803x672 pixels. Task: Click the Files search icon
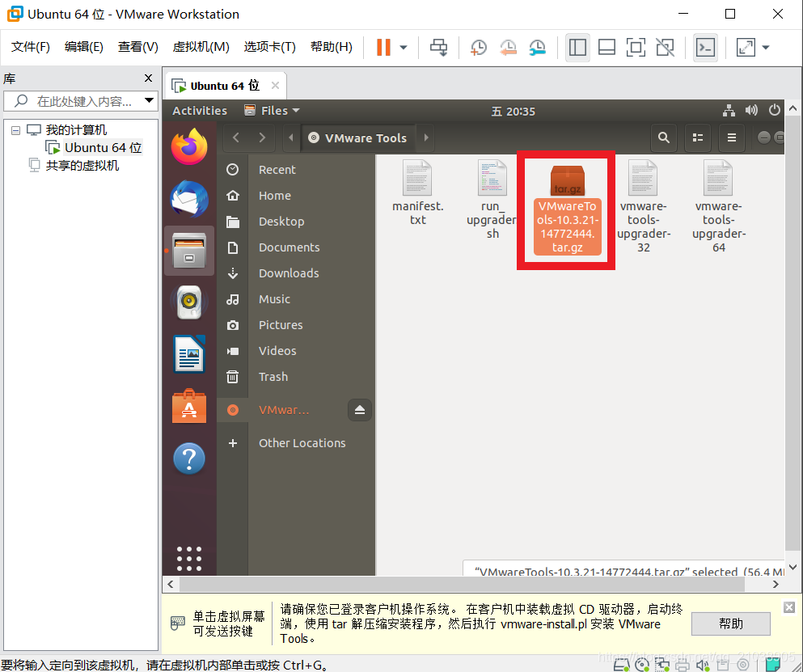pos(664,137)
